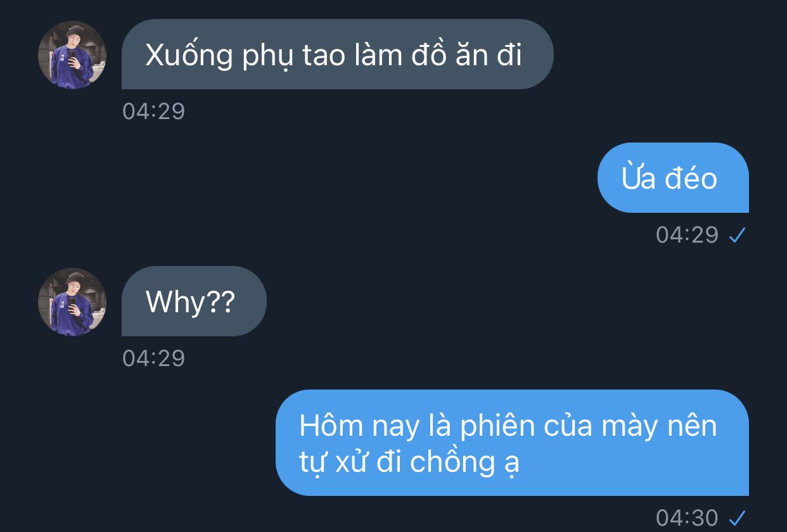Image resolution: width=787 pixels, height=532 pixels.
Task: Select the 'Hôm nay là phiên của mày' bubble
Action: pos(512,442)
